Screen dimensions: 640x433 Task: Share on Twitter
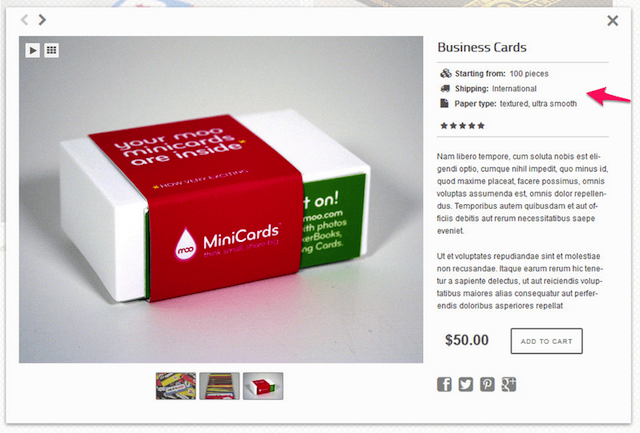point(466,384)
